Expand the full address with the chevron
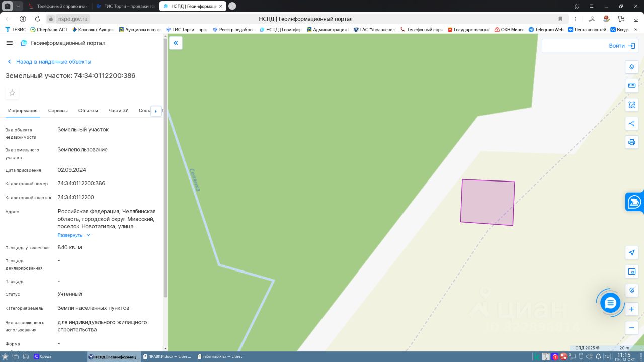 [x=88, y=235]
